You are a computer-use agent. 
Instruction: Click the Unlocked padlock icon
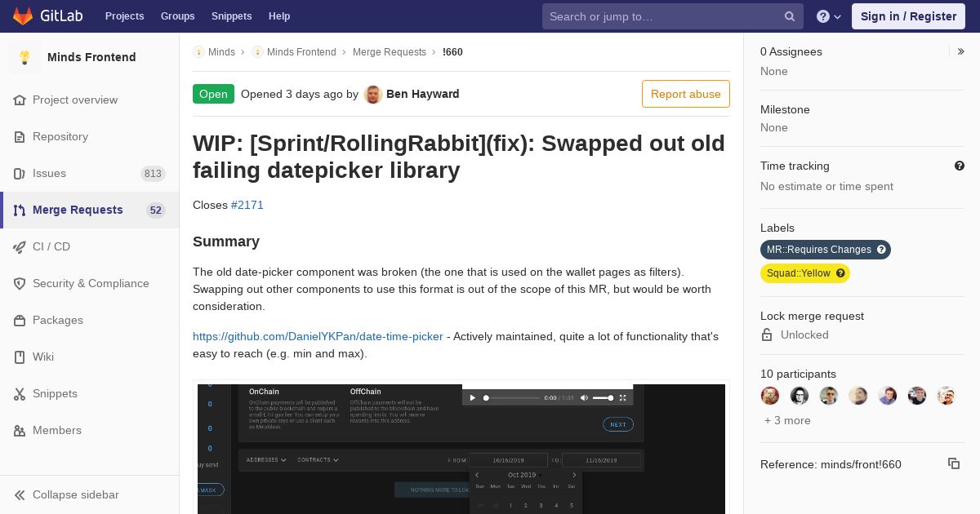pyautogui.click(x=767, y=335)
